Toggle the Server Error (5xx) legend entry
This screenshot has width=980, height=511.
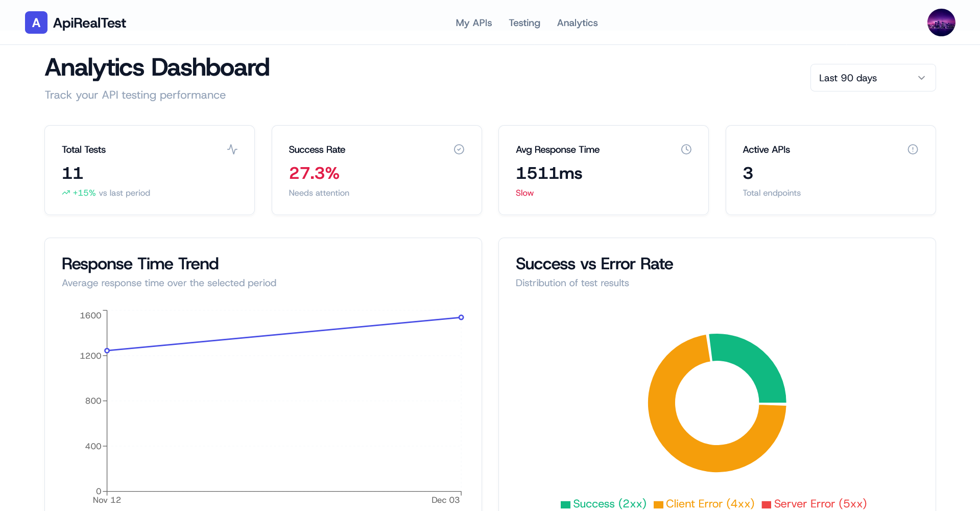(x=815, y=504)
